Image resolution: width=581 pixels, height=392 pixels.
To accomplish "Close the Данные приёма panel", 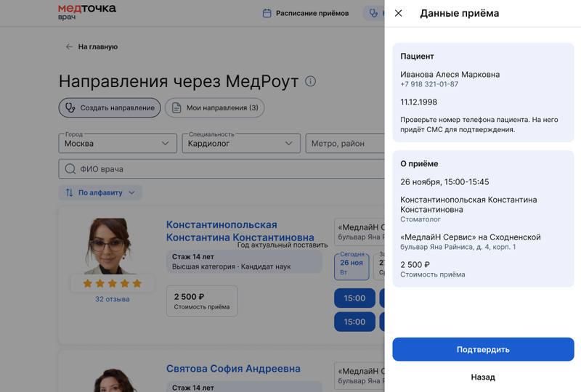I will point(398,13).
